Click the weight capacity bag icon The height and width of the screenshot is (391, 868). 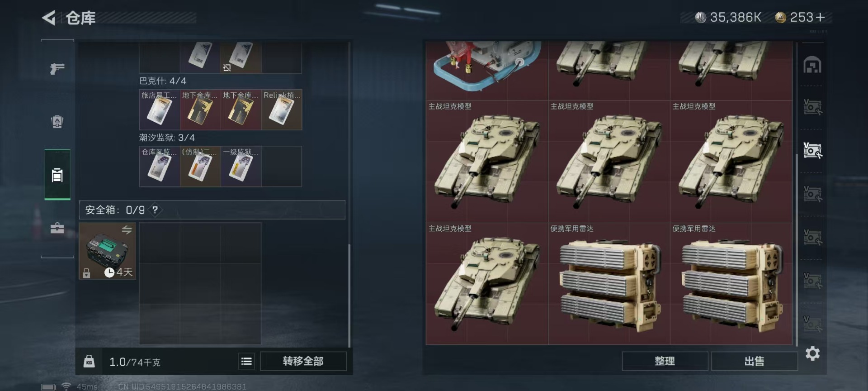pos(89,361)
